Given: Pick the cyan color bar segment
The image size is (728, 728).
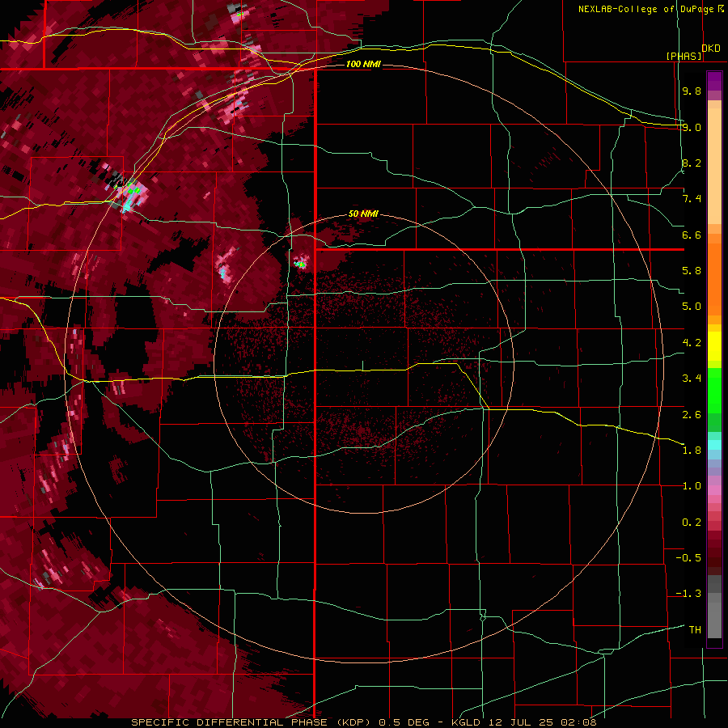Looking at the screenshot, I should [x=714, y=445].
